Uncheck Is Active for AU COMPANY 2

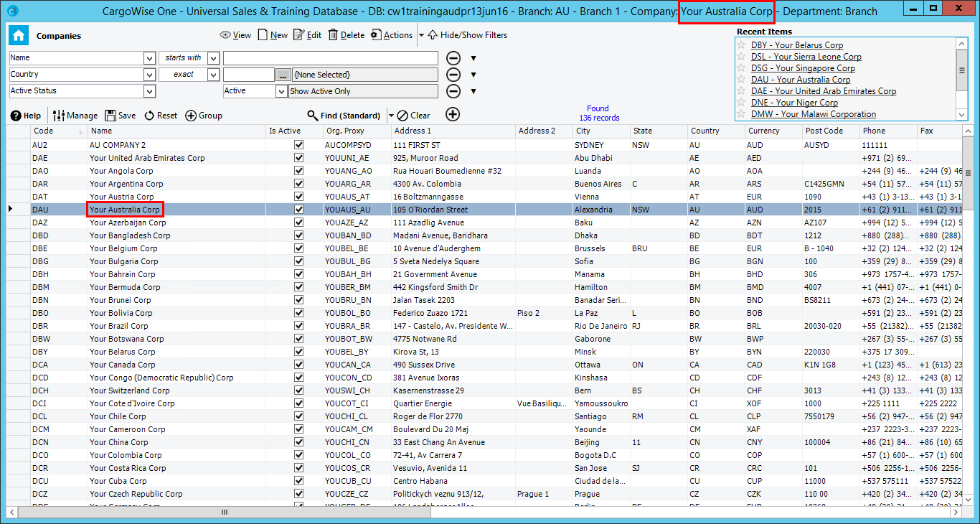(298, 145)
